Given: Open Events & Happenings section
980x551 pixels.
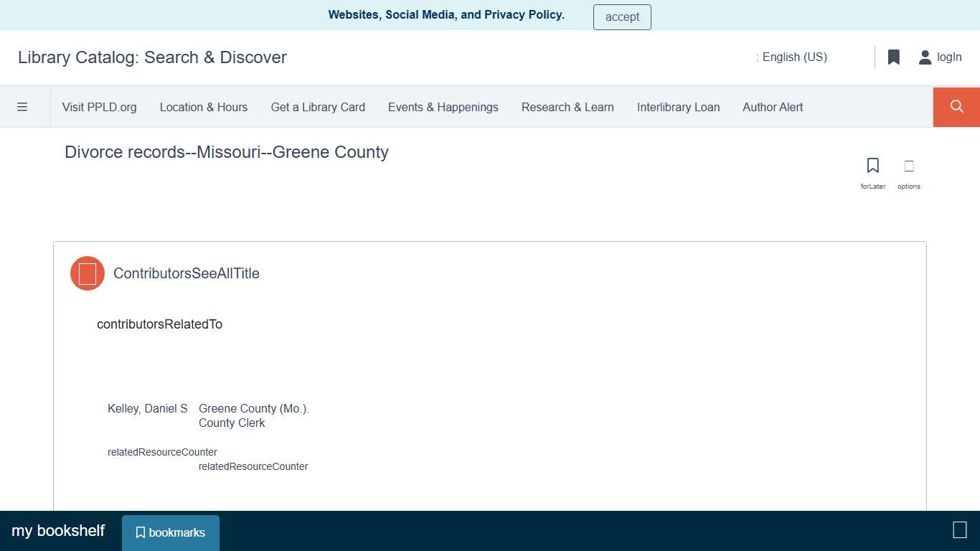Looking at the screenshot, I should pos(443,107).
